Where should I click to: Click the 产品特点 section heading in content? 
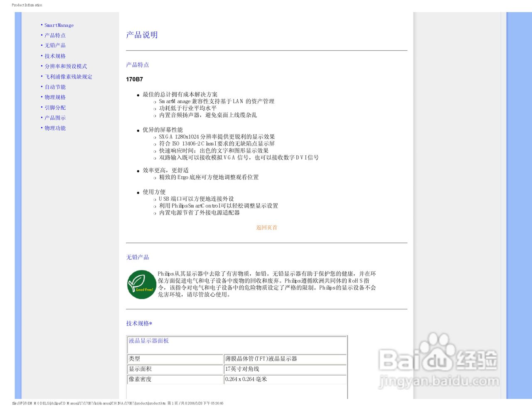pyautogui.click(x=138, y=65)
